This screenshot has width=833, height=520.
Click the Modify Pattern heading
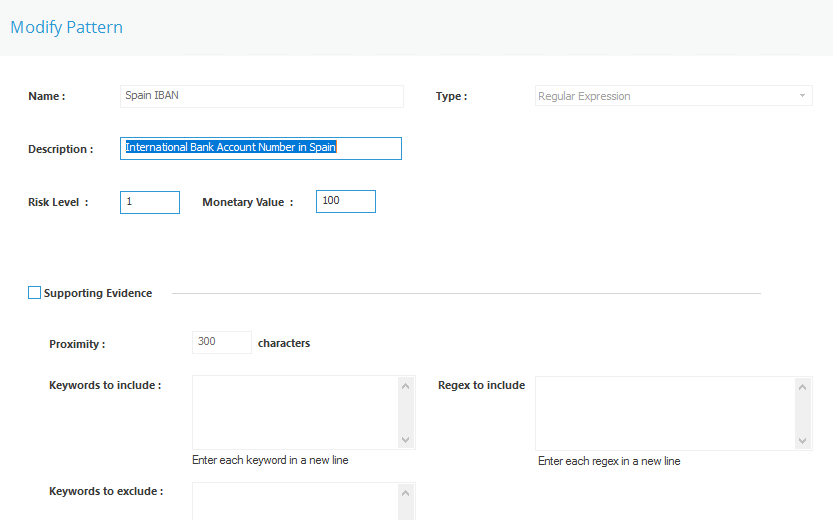click(x=66, y=27)
